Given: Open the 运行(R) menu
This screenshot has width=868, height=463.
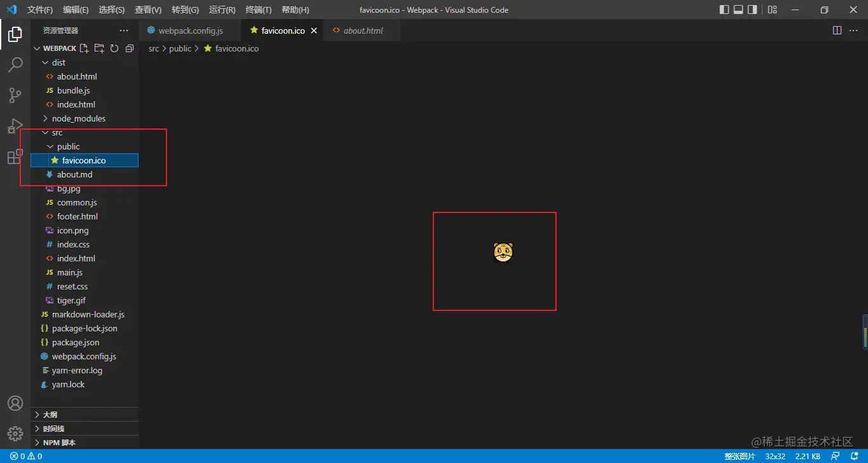Looking at the screenshot, I should point(222,10).
